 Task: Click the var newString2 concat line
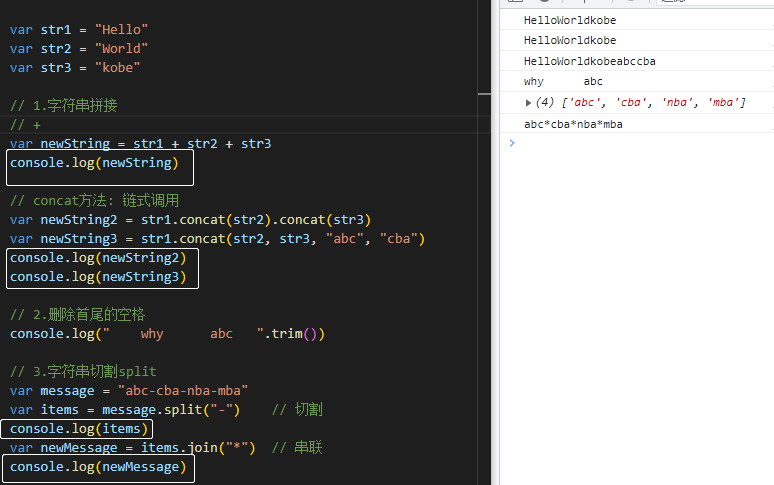(x=190, y=220)
